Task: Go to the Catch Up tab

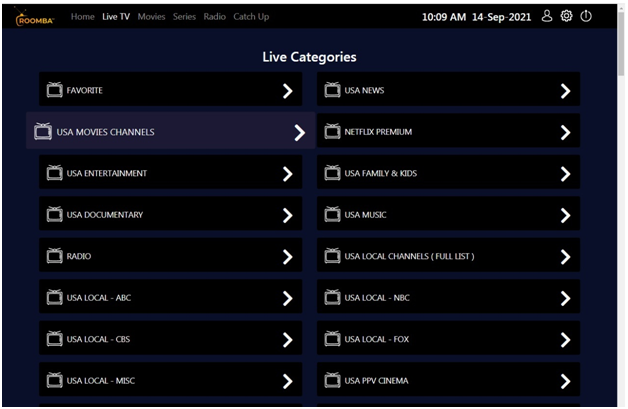Action: [x=250, y=17]
